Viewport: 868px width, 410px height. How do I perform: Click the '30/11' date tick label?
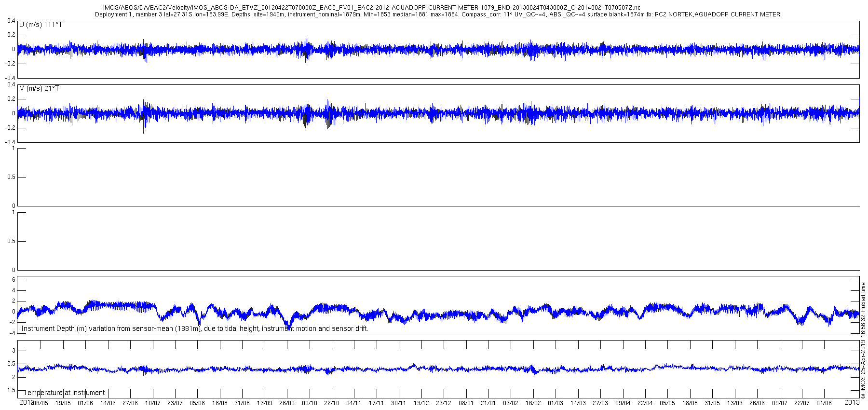(x=399, y=403)
